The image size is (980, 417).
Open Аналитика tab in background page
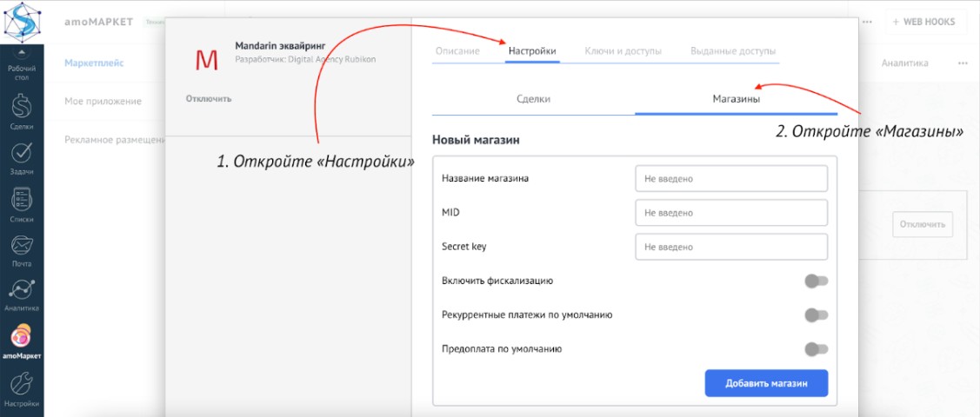point(904,63)
